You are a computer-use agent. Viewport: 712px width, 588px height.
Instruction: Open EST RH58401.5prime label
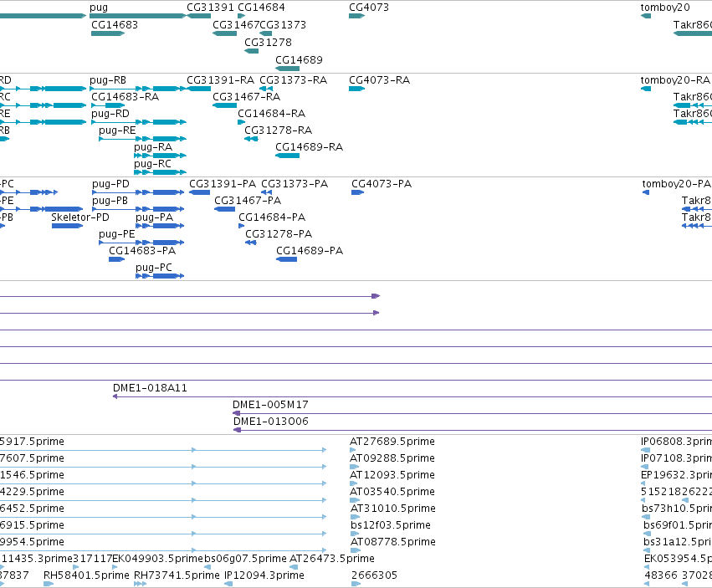point(86,575)
